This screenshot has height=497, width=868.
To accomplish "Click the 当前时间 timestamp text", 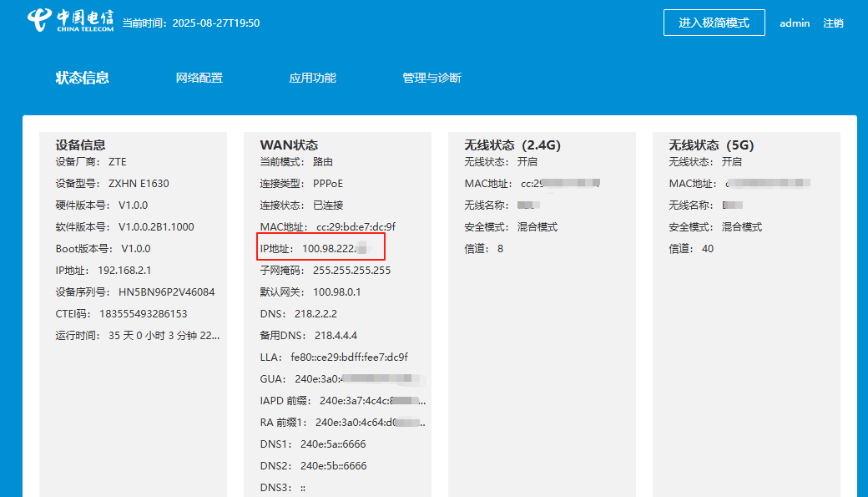I will (189, 23).
